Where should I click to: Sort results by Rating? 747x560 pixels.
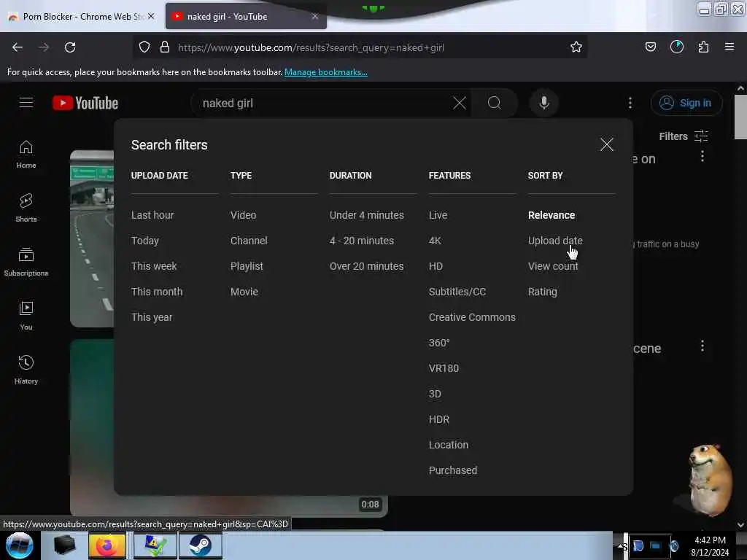pos(542,292)
